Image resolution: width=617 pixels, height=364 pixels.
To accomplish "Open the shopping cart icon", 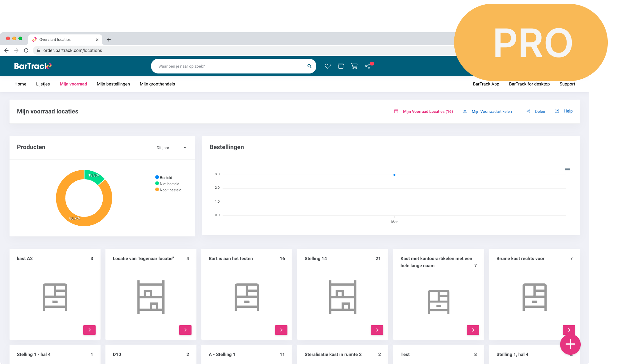I will tap(354, 66).
